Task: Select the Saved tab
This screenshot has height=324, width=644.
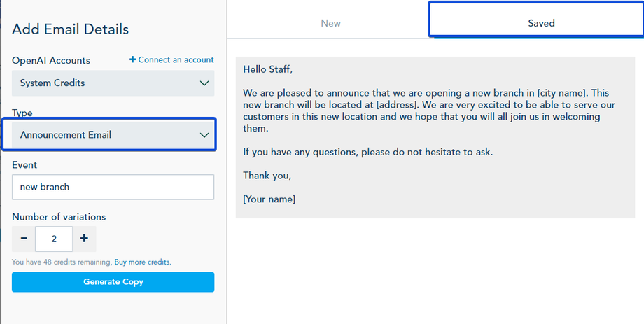Action: pos(541,23)
